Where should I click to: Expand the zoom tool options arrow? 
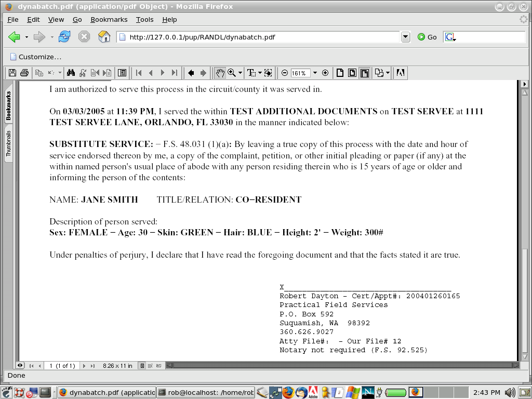click(x=240, y=73)
